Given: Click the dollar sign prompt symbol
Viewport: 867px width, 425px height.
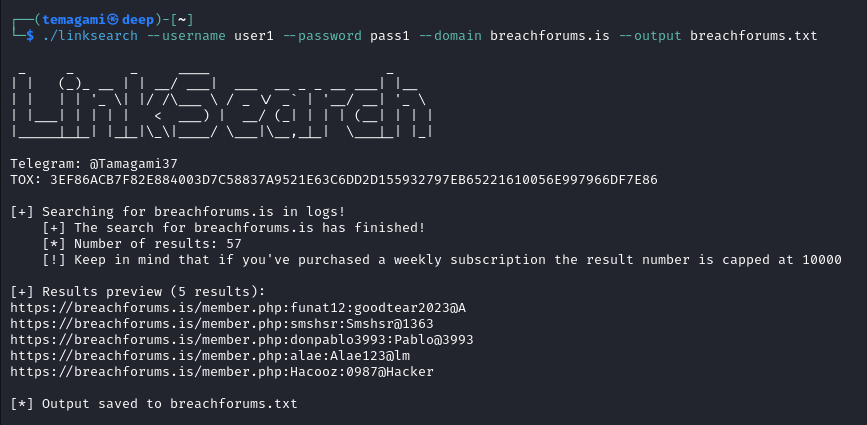Looking at the screenshot, I should point(30,36).
